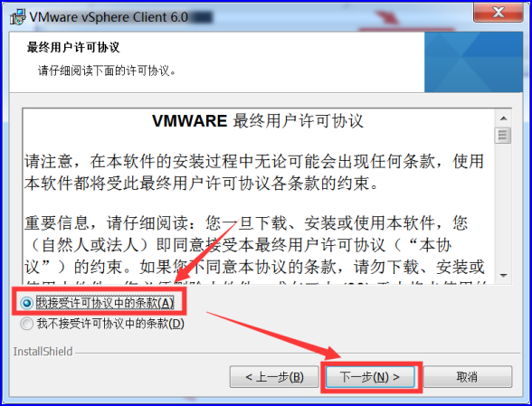Select the 我接受许可协议中的条款(A) radio button
Image resolution: width=532 pixels, height=406 pixels.
[x=26, y=303]
